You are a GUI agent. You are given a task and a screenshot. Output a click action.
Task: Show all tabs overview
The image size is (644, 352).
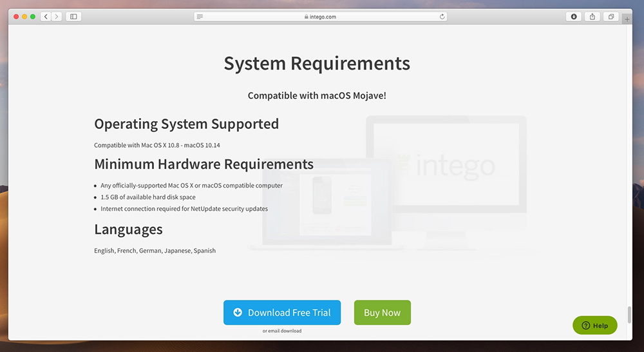[611, 17]
